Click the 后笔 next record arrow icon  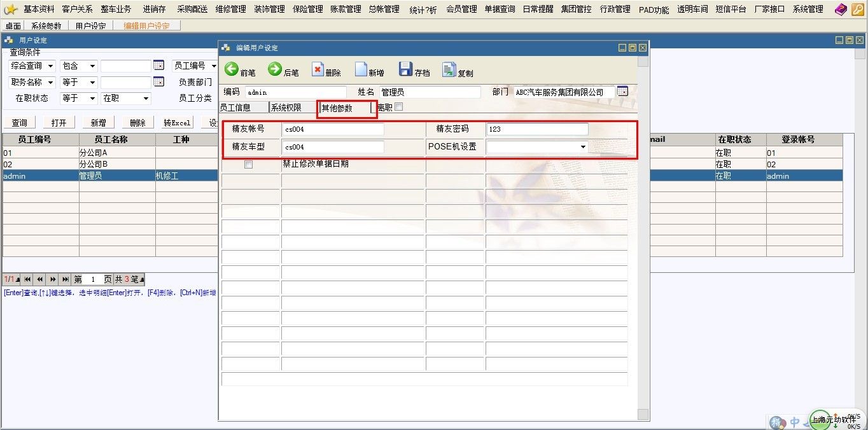275,69
